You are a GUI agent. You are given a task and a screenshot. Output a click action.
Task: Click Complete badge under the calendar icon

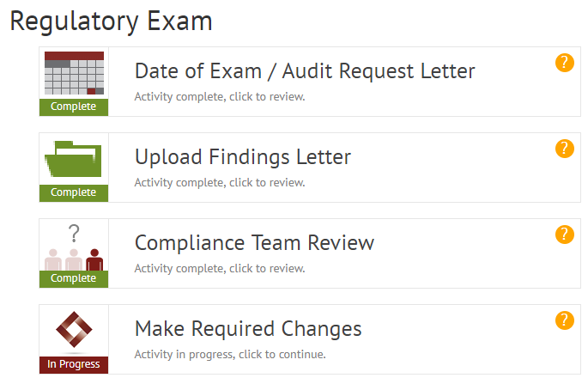pyautogui.click(x=74, y=107)
